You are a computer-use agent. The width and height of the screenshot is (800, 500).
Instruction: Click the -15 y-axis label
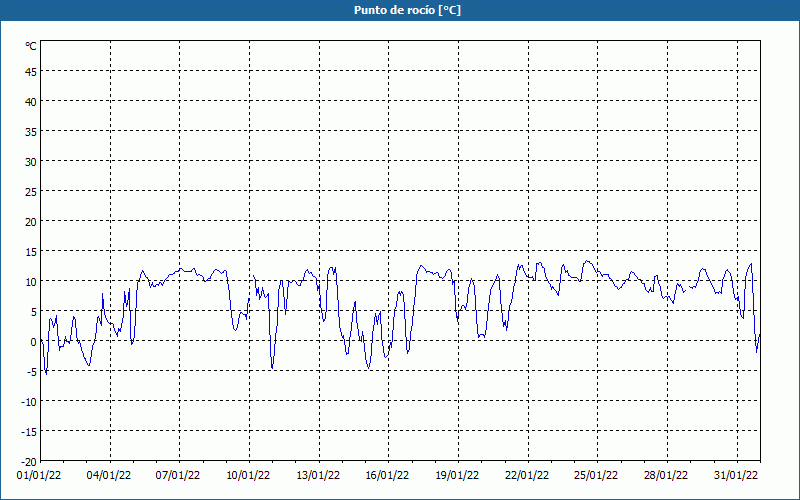click(29, 432)
